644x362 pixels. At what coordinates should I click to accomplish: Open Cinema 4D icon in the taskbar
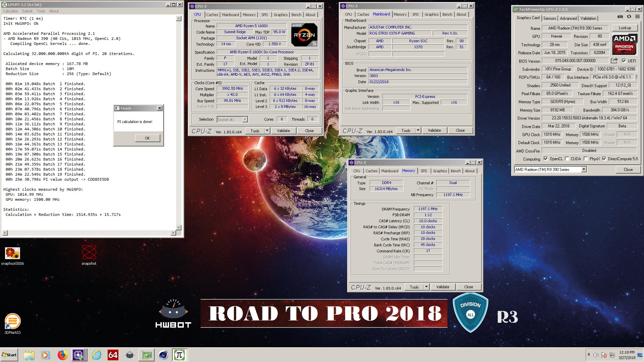(x=163, y=355)
